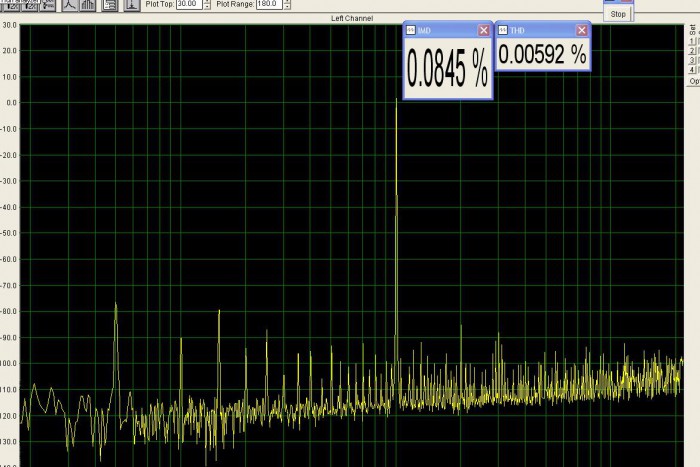Click the small icon in the THD window title bar
The height and width of the screenshot is (467, 700).
[503, 30]
